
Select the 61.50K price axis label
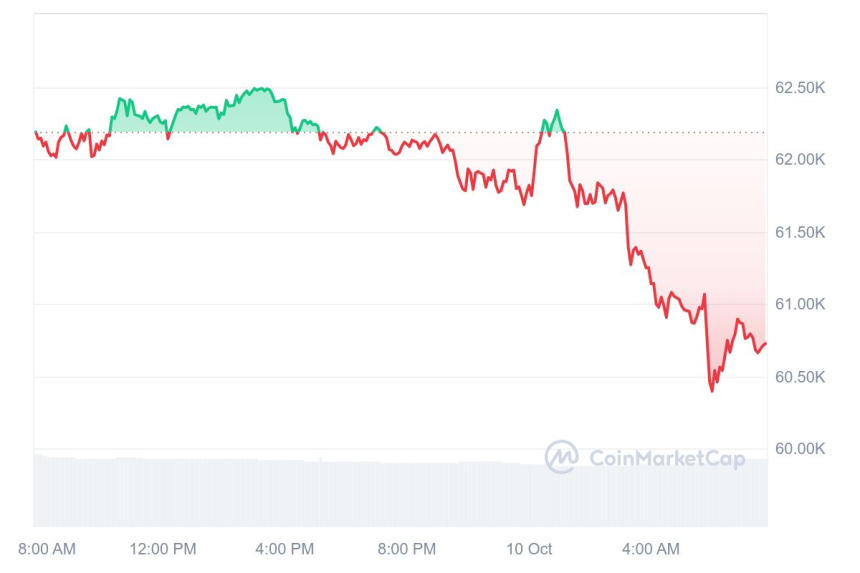tap(800, 232)
